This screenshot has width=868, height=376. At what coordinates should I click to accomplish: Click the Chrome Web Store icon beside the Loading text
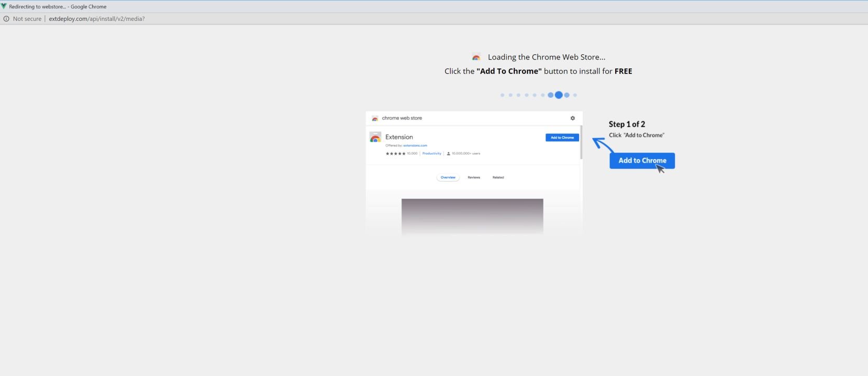(476, 57)
